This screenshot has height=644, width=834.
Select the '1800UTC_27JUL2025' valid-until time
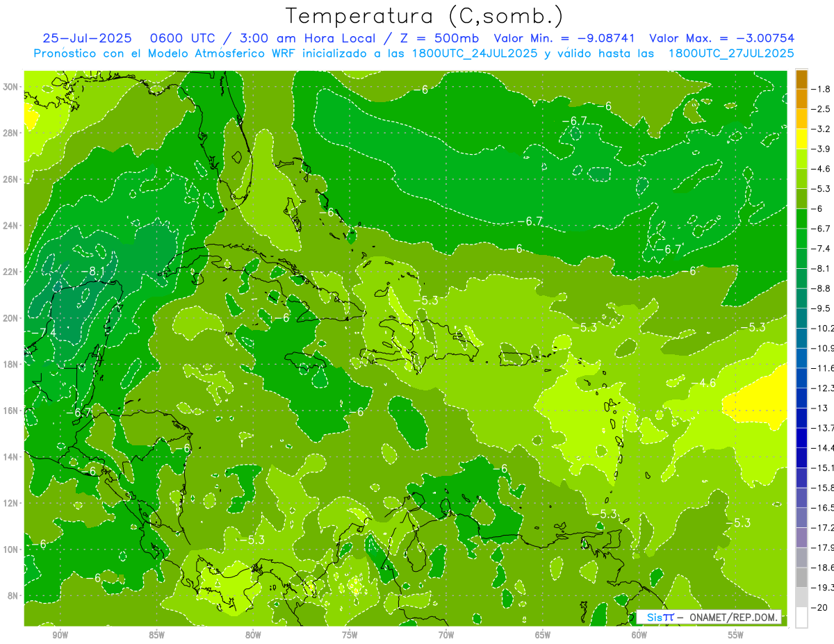coord(731,53)
